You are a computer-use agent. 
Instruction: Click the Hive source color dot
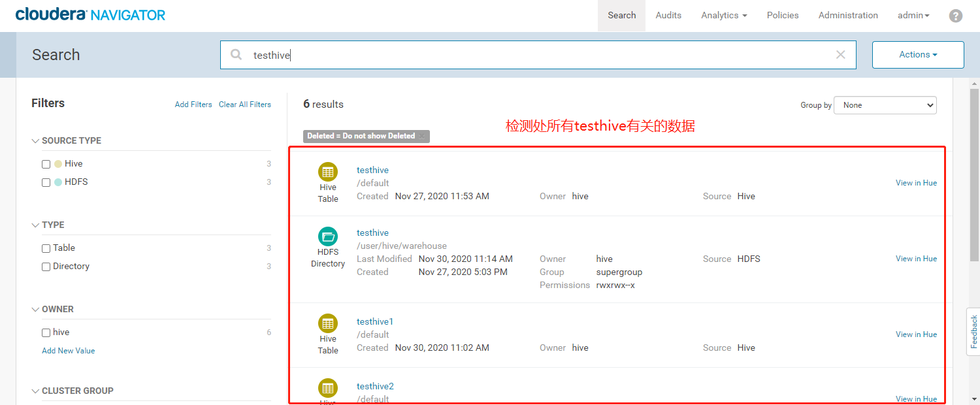(x=58, y=164)
